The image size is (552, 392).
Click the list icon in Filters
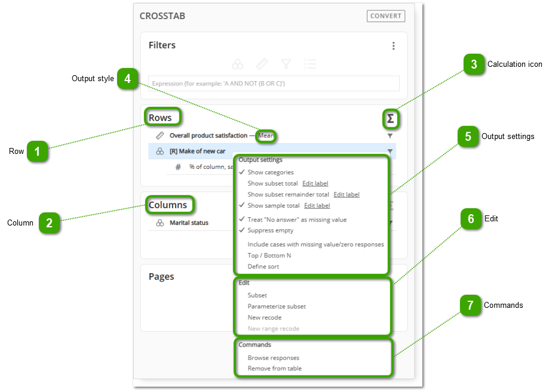310,64
